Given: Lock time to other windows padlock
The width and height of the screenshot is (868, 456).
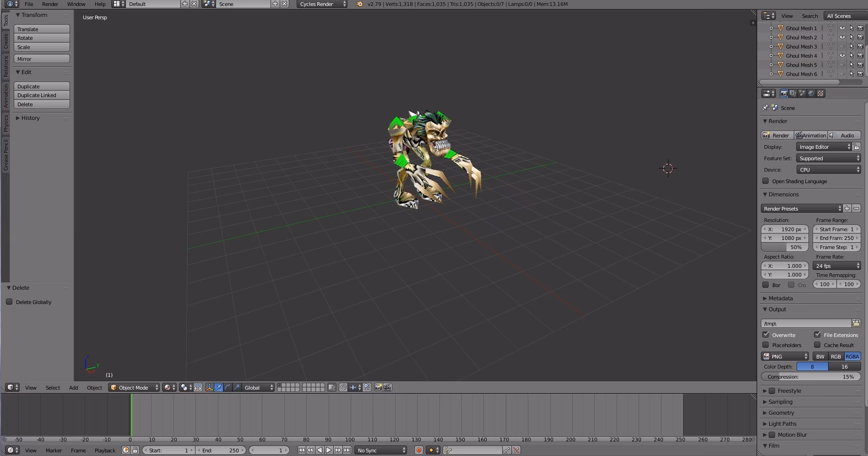Looking at the screenshot, I should click(135, 450).
